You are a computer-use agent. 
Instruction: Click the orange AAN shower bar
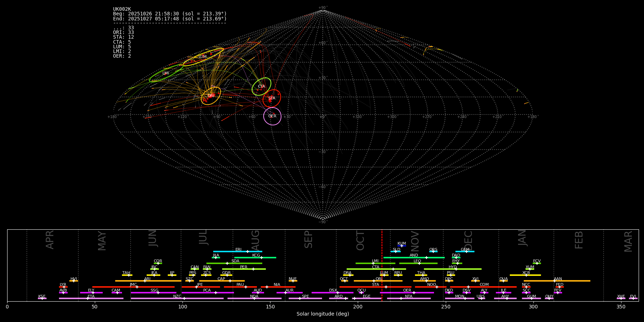coord(557,281)
